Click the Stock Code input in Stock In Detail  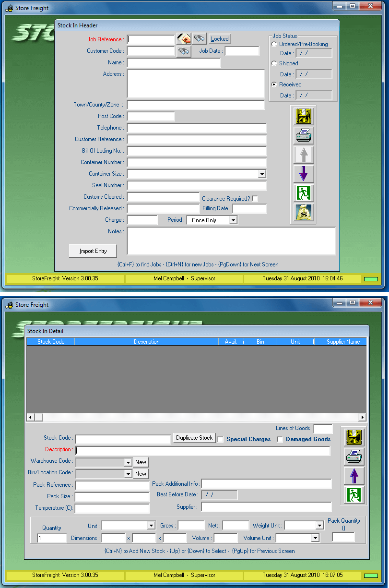[x=123, y=439]
